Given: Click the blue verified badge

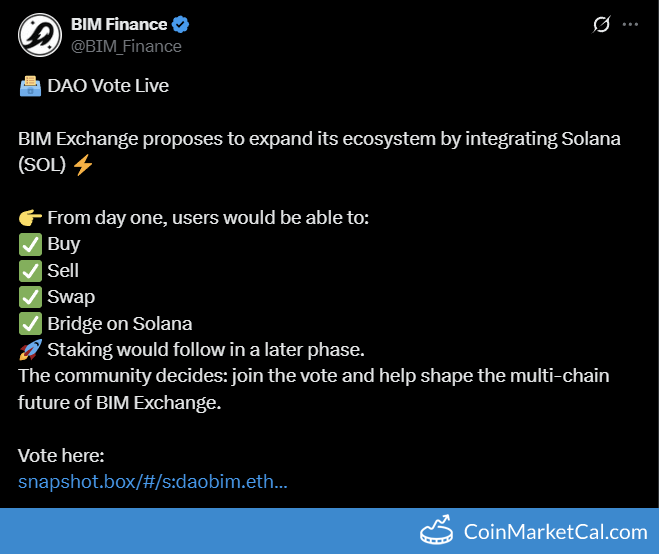Looking at the screenshot, I should pyautogui.click(x=181, y=24).
